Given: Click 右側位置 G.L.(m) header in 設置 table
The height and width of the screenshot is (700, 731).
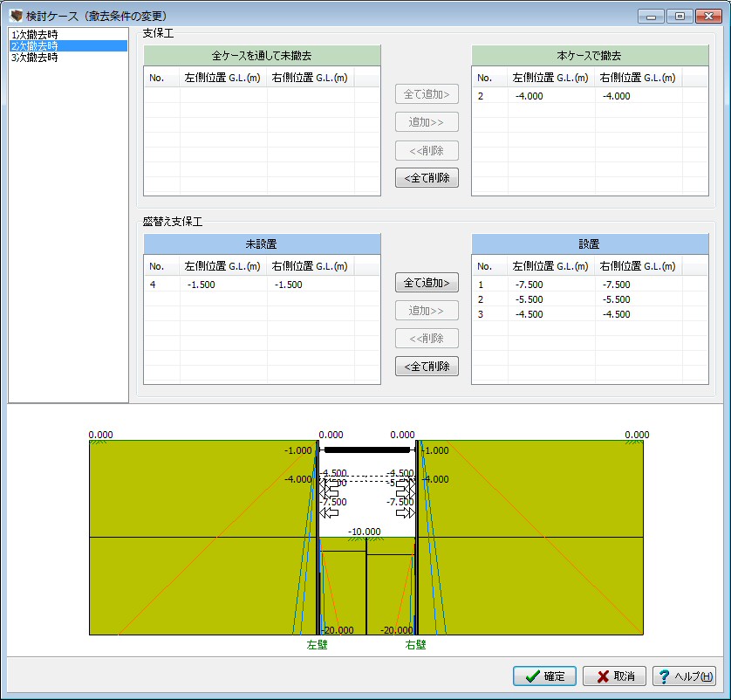Looking at the screenshot, I should pos(639,266).
